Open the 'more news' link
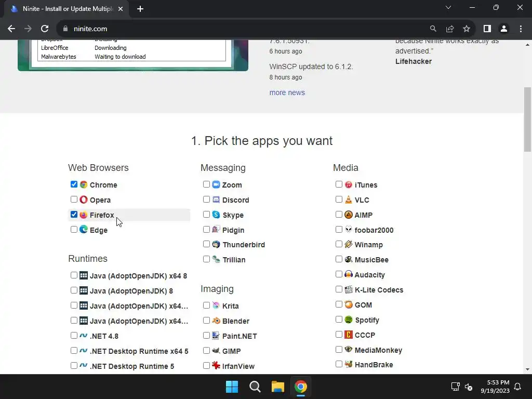This screenshot has height=399, width=532. point(287,92)
